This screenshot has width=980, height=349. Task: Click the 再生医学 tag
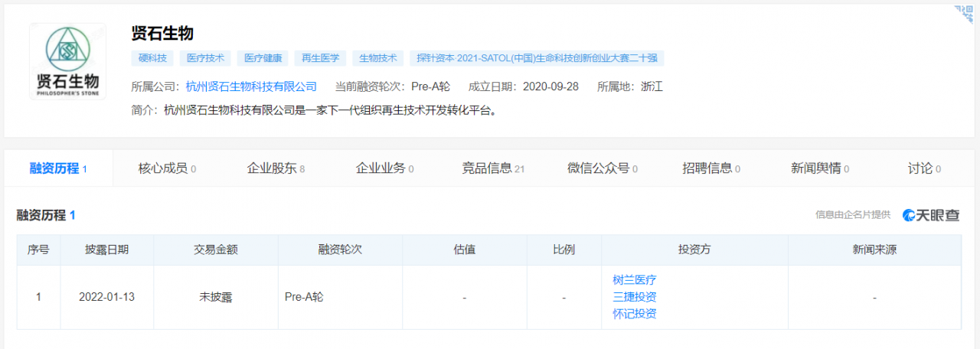click(320, 58)
